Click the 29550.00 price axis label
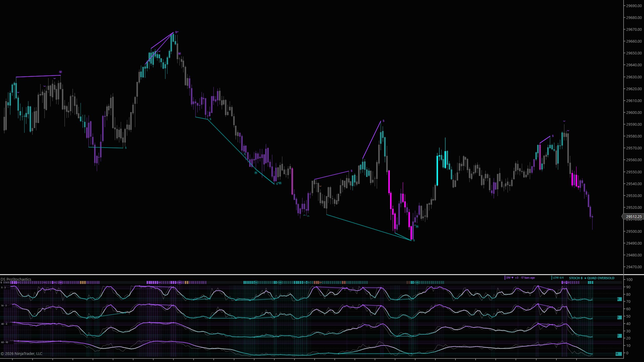 pos(634,172)
